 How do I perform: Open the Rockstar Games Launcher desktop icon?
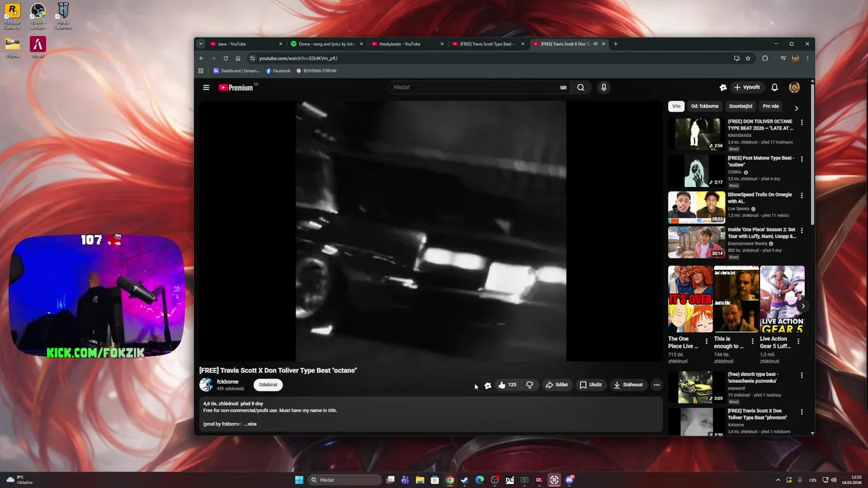[x=12, y=16]
